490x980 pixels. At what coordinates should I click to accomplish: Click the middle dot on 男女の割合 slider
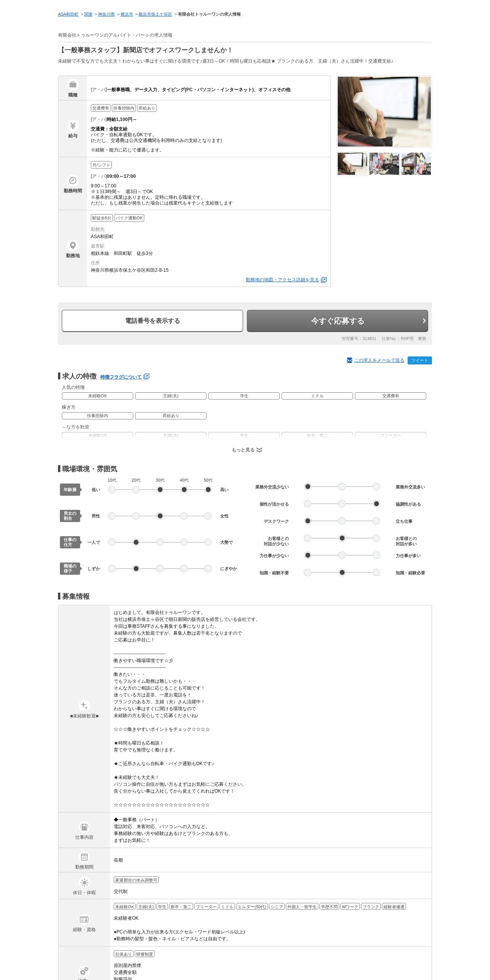(160, 516)
